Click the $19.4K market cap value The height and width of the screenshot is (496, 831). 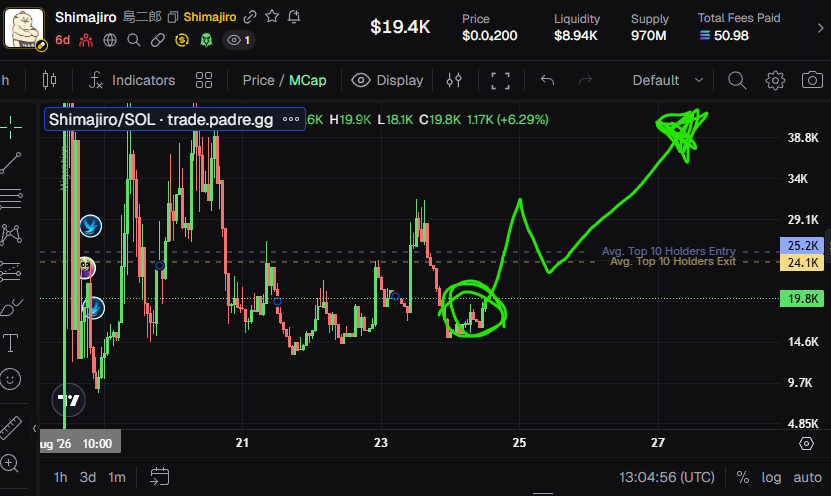tap(400, 26)
